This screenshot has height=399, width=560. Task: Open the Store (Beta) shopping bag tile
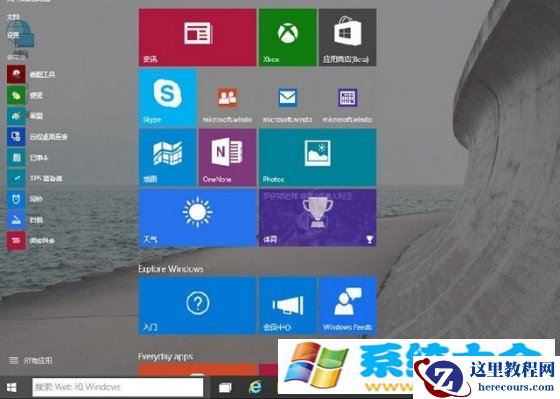(x=347, y=38)
